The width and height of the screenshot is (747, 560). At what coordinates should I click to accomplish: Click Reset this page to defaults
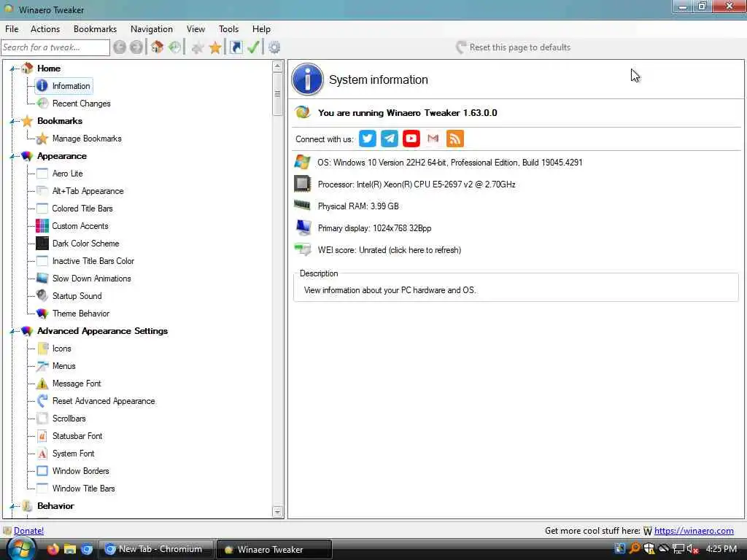coord(513,47)
